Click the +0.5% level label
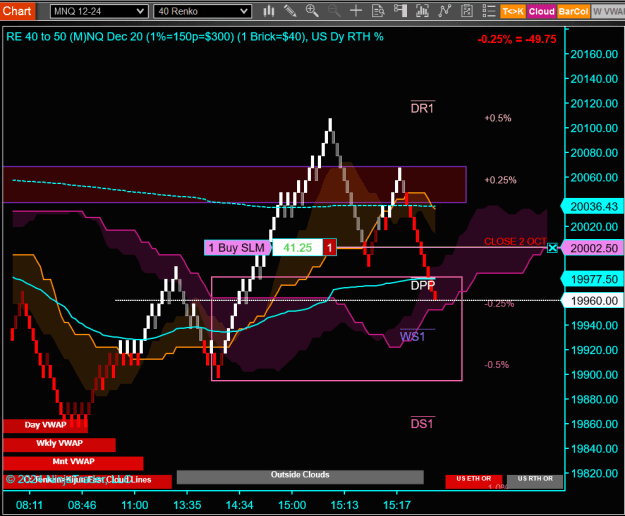 pos(498,118)
